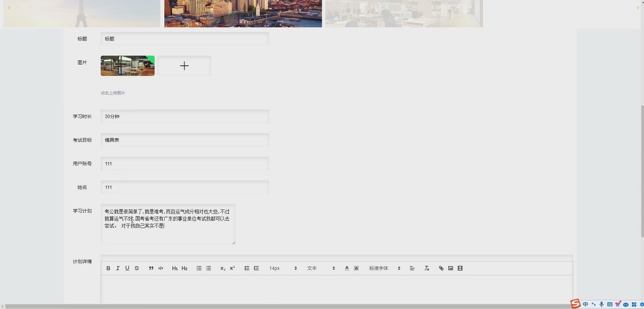
Task: Open the text alignment options
Action: point(412,268)
